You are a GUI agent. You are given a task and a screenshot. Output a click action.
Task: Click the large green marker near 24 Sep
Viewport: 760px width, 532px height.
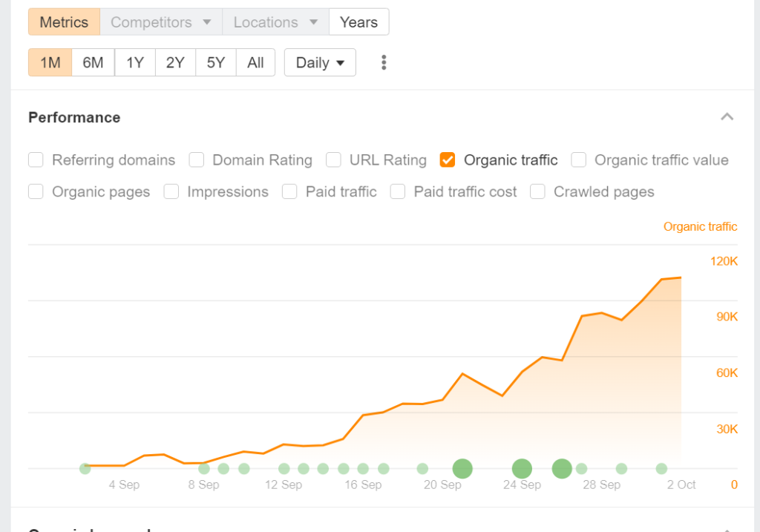click(522, 468)
